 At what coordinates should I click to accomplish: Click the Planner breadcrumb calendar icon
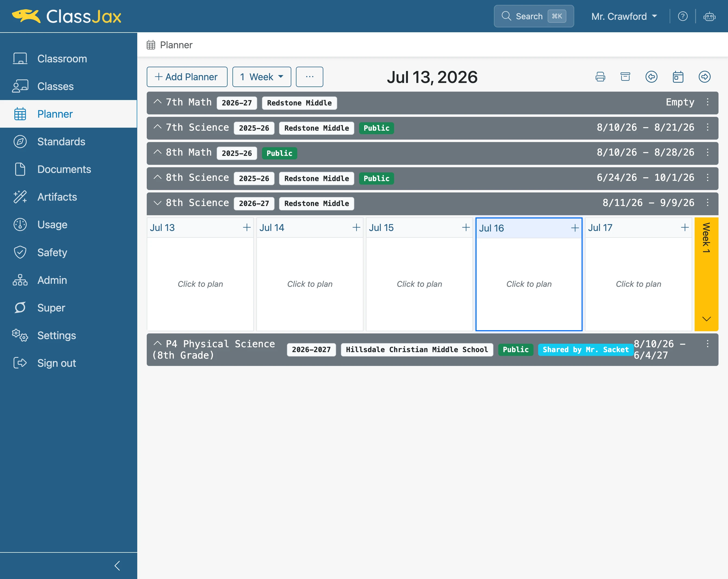coord(151,45)
